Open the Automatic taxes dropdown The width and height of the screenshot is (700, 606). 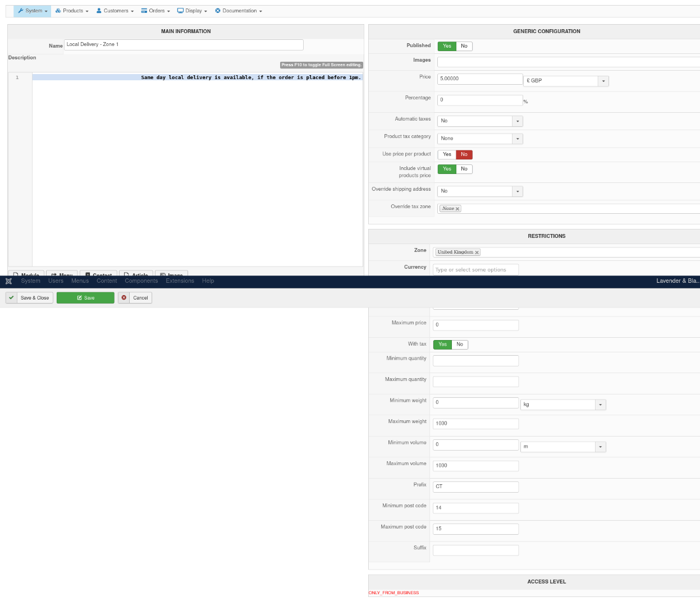[x=481, y=121]
